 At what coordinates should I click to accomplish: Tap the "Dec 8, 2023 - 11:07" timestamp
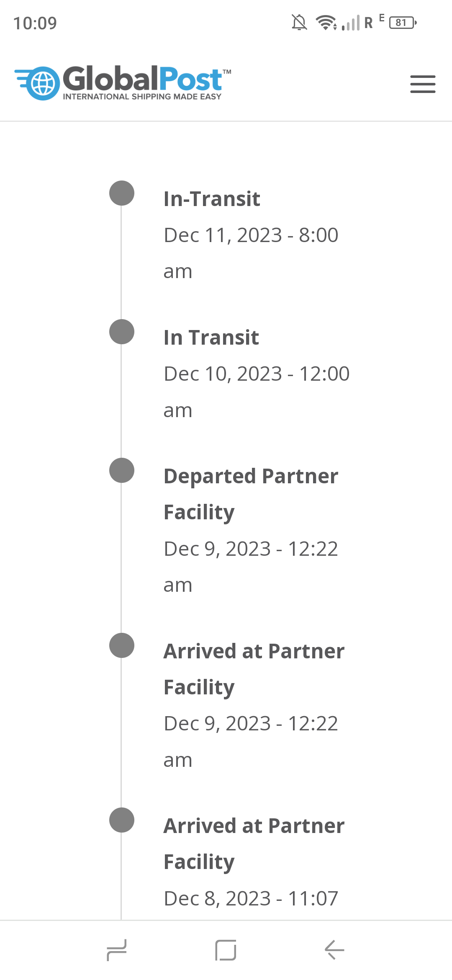[251, 898]
